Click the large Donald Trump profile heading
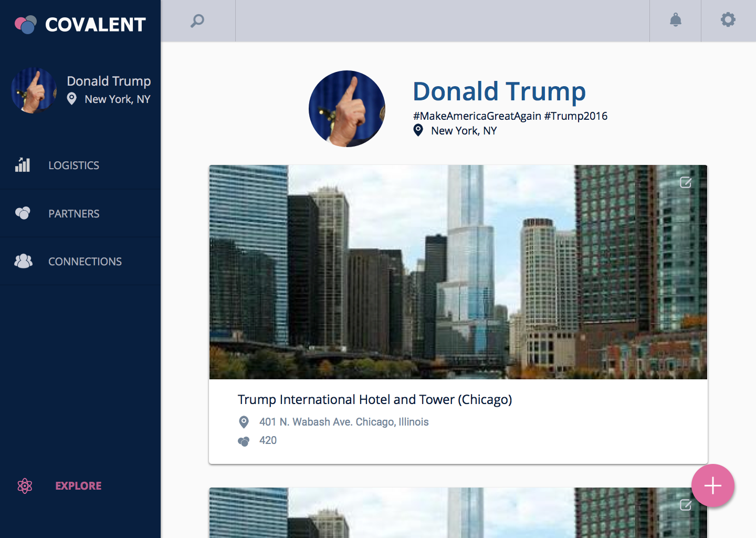The image size is (756, 538). pos(499,91)
